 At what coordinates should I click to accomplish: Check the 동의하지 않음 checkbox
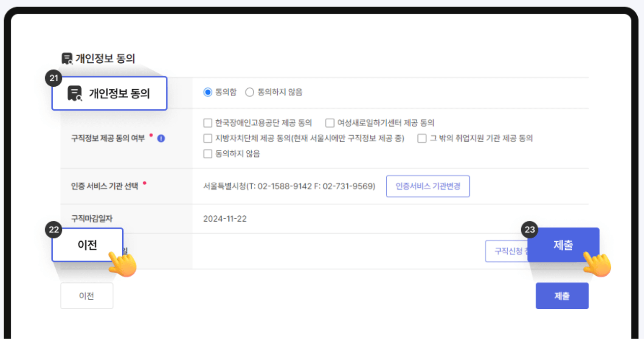coord(208,153)
